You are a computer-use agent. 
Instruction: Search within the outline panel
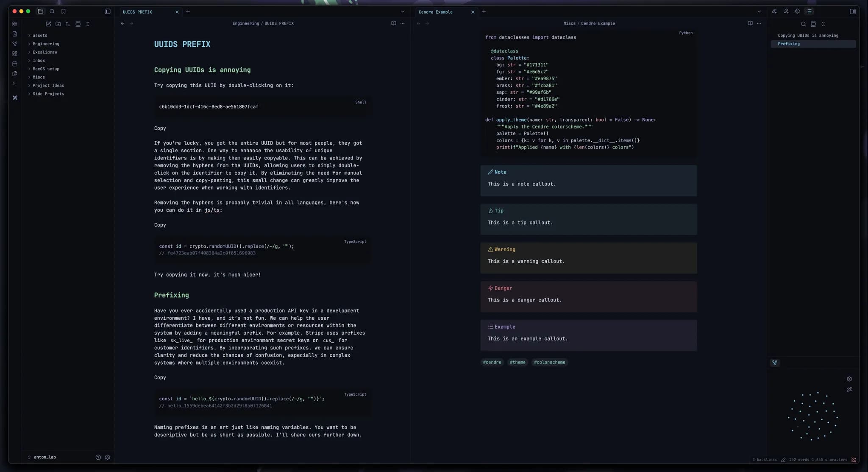[803, 24]
